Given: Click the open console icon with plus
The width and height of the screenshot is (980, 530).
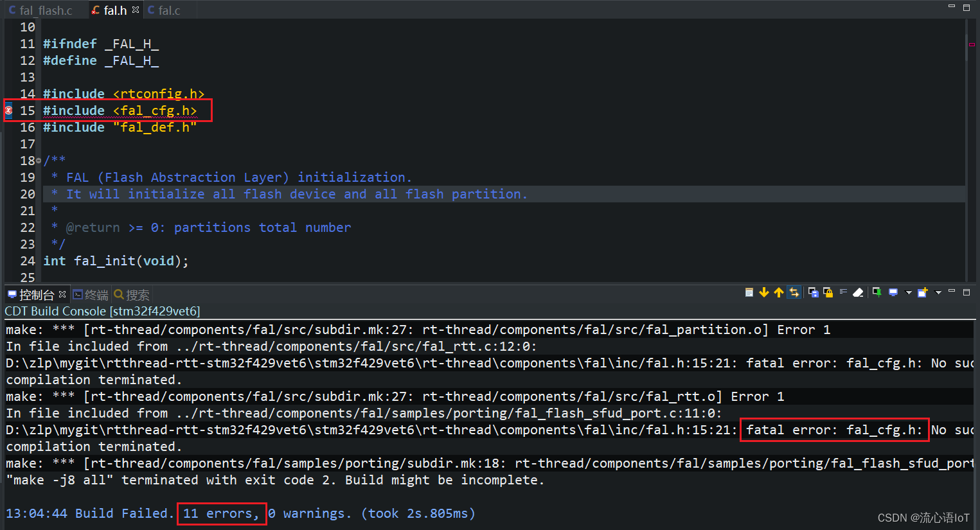Looking at the screenshot, I should point(923,292).
